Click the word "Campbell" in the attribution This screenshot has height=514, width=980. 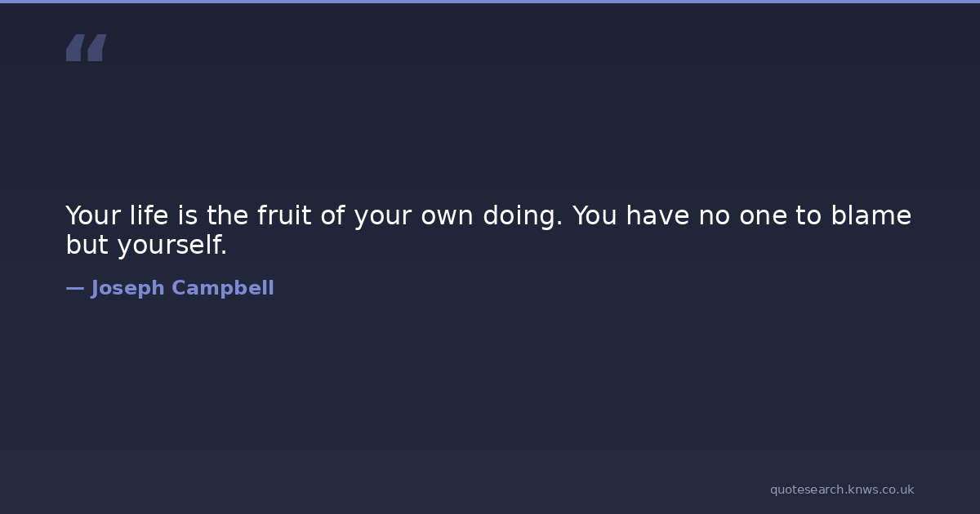coord(222,288)
